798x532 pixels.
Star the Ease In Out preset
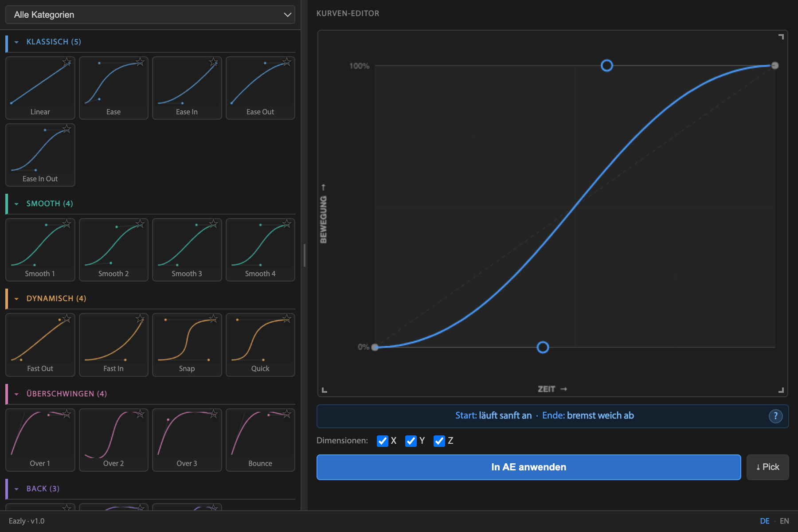pos(66,129)
